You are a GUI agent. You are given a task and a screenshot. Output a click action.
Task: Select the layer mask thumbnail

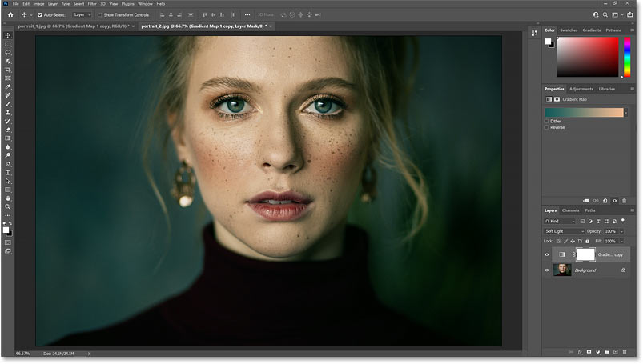click(585, 254)
